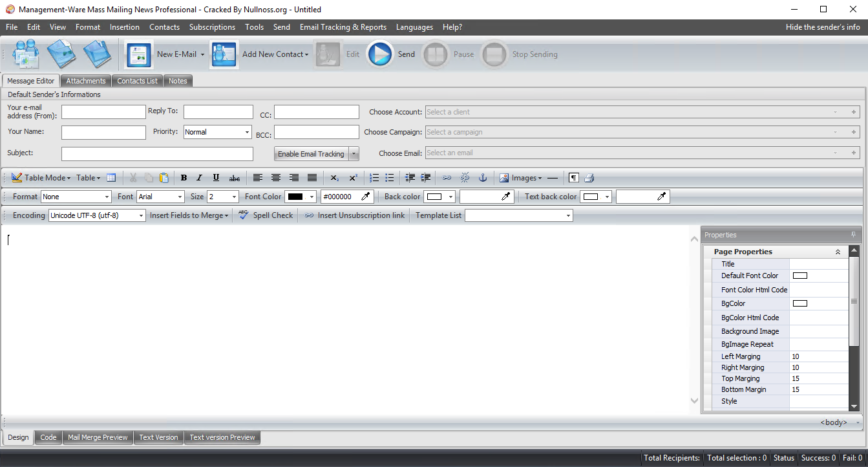Viewport: 868px width, 467px height.
Task: Open the Choose Campaign combo box
Action: click(x=642, y=132)
